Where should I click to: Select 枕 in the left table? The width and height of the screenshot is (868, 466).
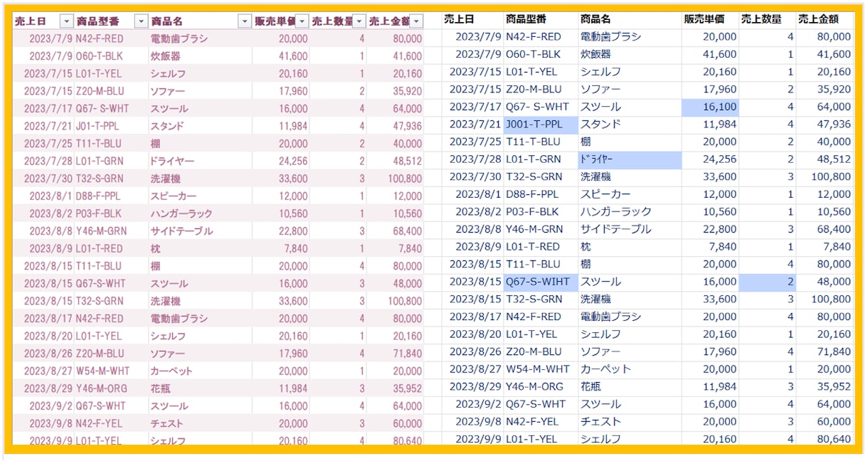(x=155, y=248)
